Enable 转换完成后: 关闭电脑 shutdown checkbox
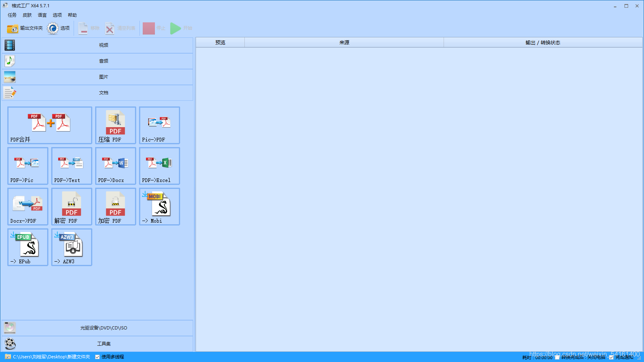Viewport: 644px width, 362px height. (x=557, y=358)
